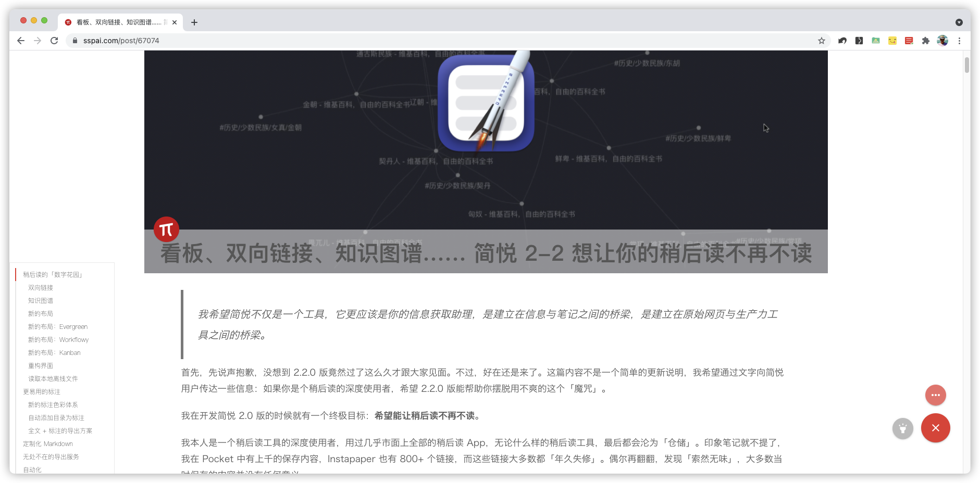Viewport: 980px width, 483px height.
Task: Toggle the flashlight highlight floating button
Action: coord(903,428)
